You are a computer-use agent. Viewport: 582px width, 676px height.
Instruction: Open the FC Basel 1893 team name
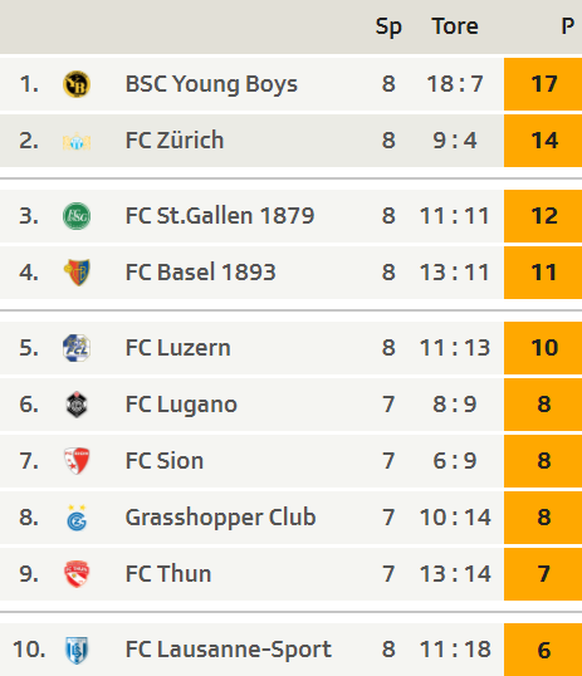[x=200, y=272]
